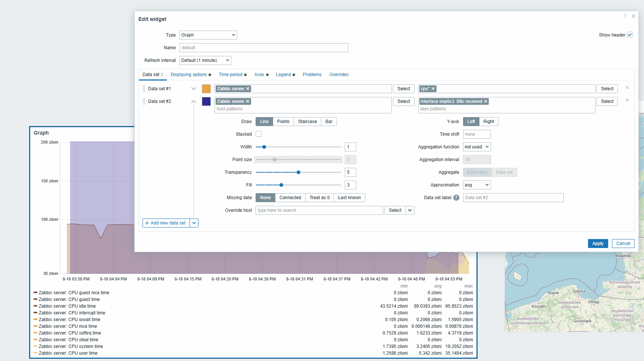The image size is (644, 361).
Task: Focus the Data set #2 host patterns field
Action: (x=303, y=105)
